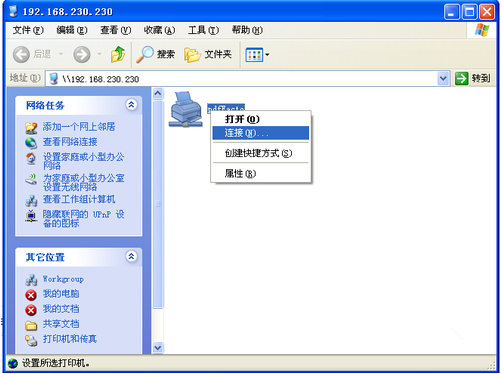Open the Help (帮助) menu
This screenshot has width=501, height=374.
[x=247, y=30]
